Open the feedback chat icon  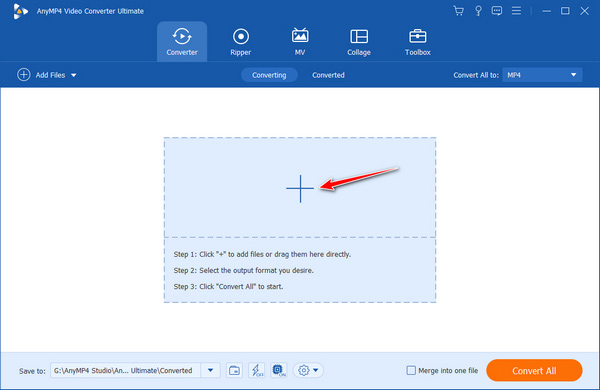497,11
